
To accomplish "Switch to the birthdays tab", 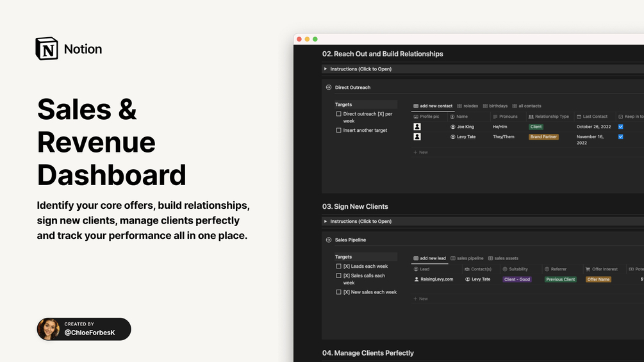I will click(x=495, y=106).
